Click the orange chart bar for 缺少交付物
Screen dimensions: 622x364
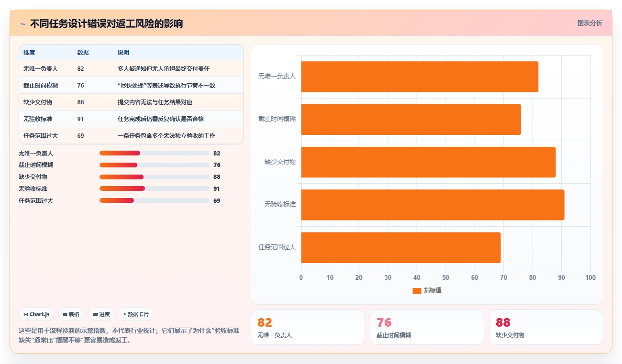click(428, 162)
